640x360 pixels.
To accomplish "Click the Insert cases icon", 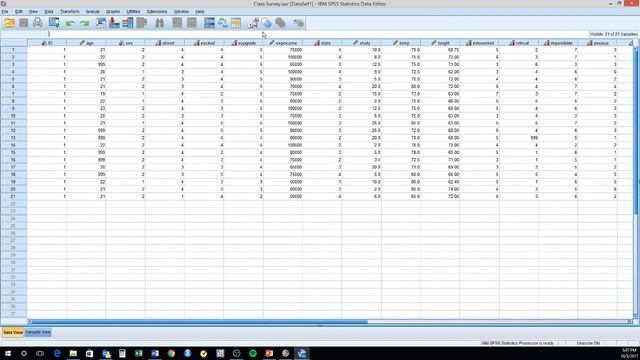I will pos(177,23).
